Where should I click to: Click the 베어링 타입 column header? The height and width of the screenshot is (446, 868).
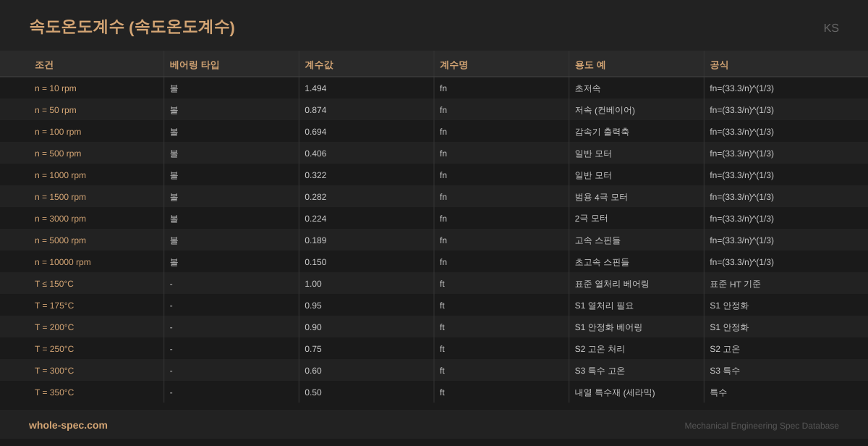195,65
